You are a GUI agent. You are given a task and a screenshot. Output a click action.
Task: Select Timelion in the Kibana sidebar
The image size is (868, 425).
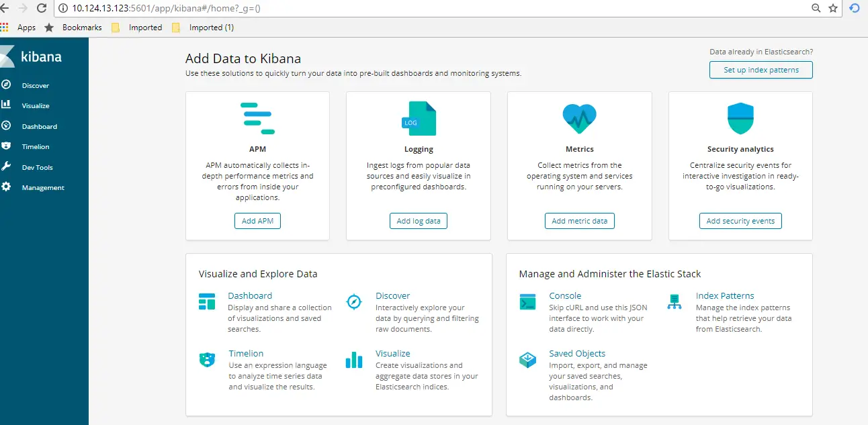pos(36,146)
